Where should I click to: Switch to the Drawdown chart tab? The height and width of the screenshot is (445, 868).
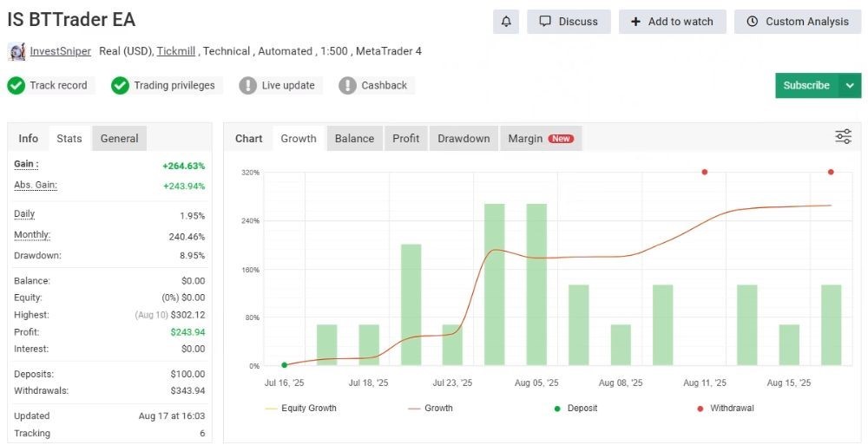point(464,139)
